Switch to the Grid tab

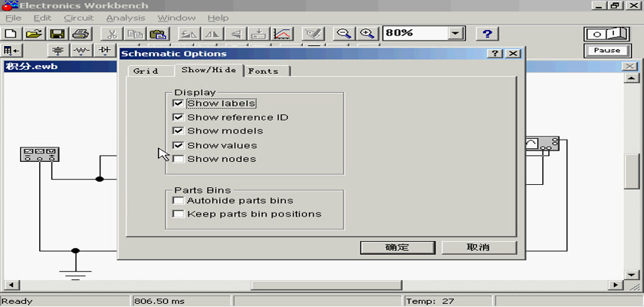pyautogui.click(x=146, y=71)
